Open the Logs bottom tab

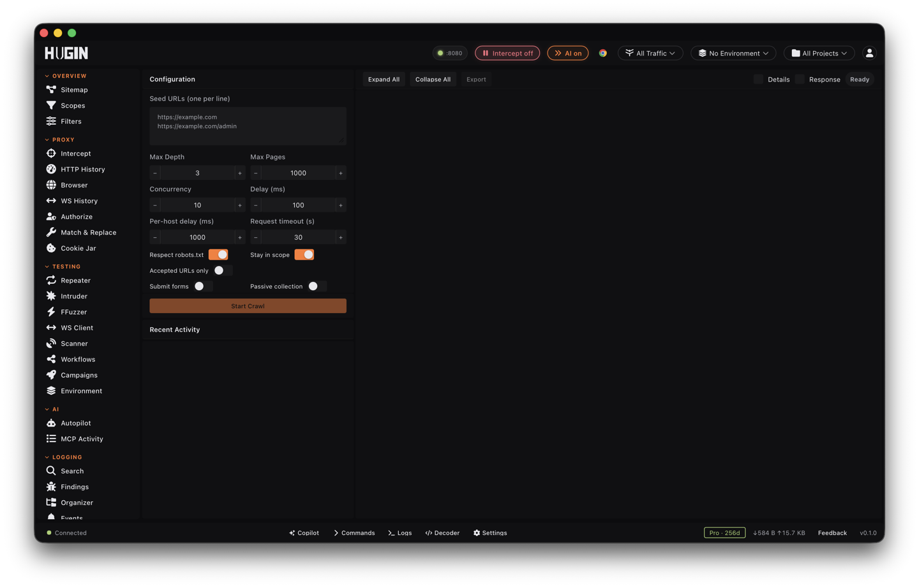tap(400, 533)
